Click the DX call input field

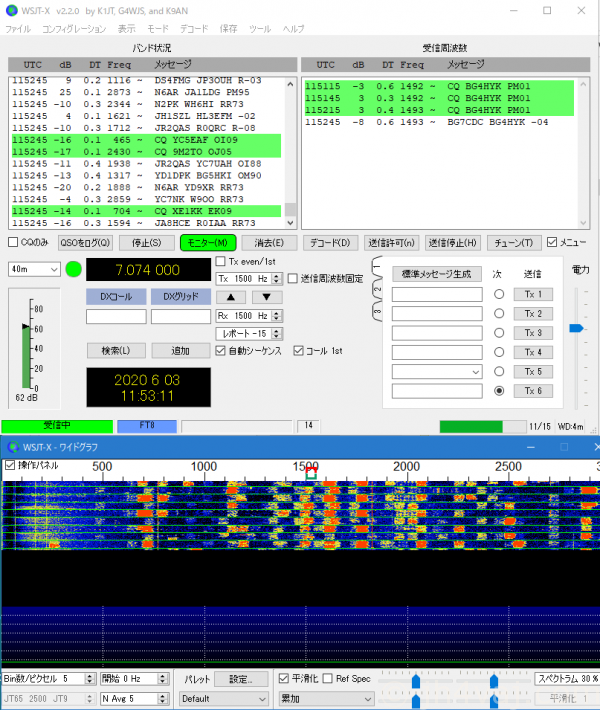tap(115, 316)
